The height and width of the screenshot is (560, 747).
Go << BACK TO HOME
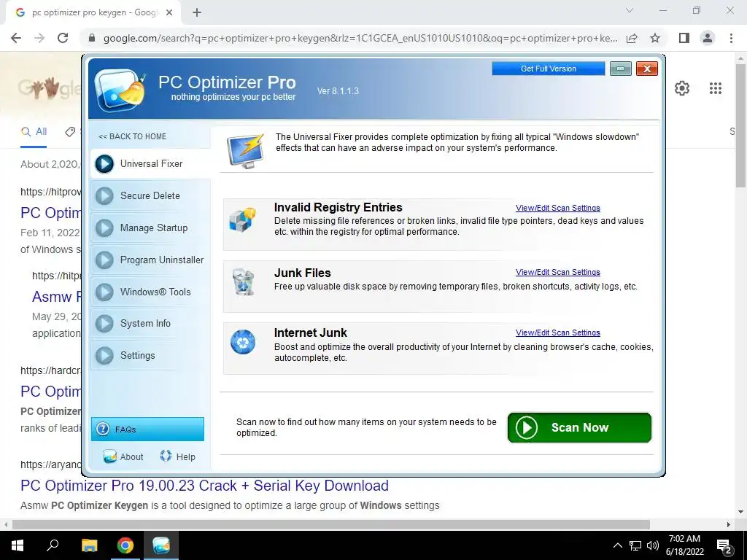coord(133,136)
